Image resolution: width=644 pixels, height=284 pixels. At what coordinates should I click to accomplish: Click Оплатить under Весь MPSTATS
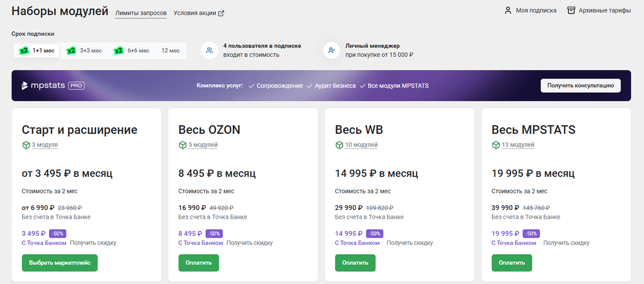[x=512, y=263]
